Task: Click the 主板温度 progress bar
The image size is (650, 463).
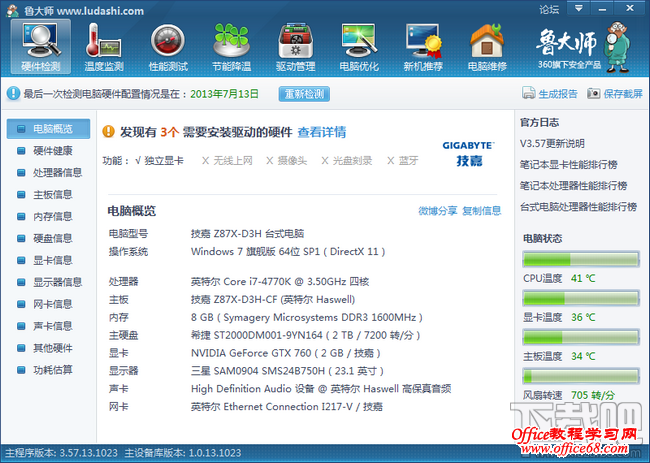Action: click(580, 337)
